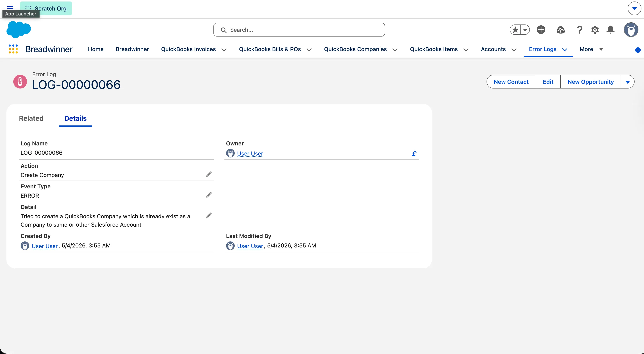Open the App Launcher grid icon
Screen dimensions: 644x354
pyautogui.click(x=13, y=49)
